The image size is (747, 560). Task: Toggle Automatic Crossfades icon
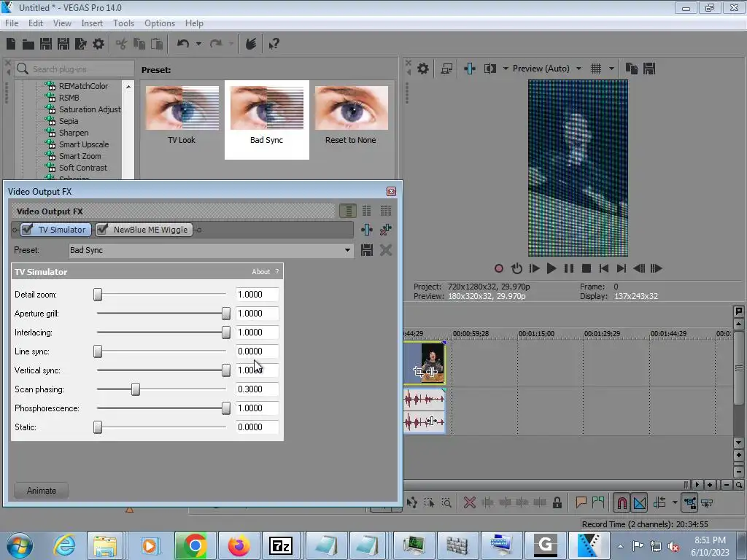639,502
